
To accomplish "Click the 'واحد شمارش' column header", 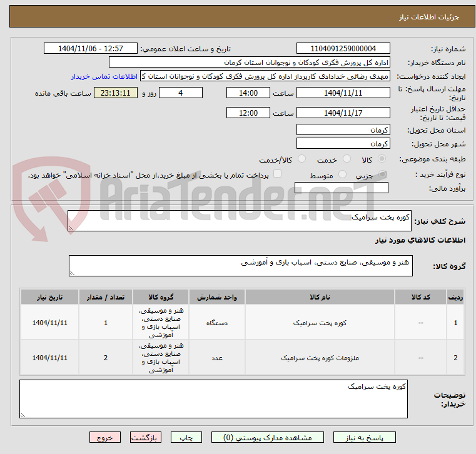I will click(217, 297).
